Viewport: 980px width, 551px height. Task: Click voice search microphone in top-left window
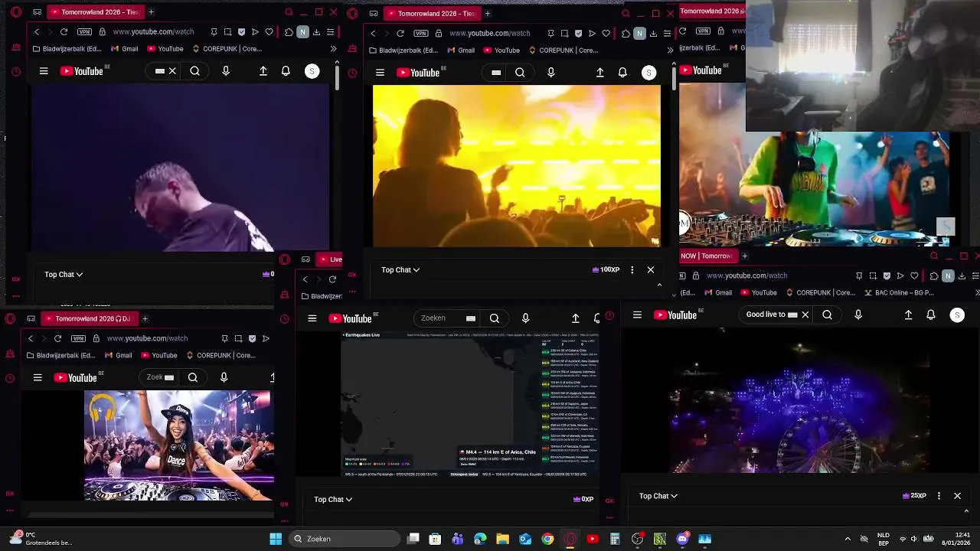[225, 71]
